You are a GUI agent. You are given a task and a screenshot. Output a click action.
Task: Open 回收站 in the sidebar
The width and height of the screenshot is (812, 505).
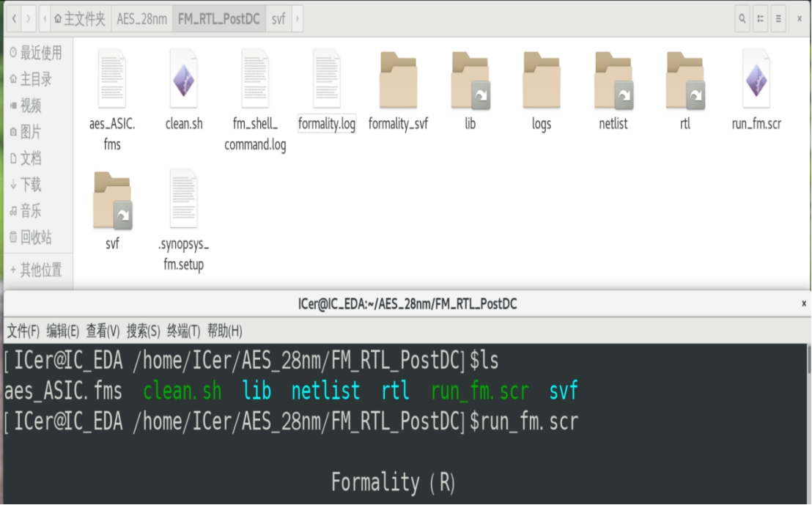[x=31, y=237]
